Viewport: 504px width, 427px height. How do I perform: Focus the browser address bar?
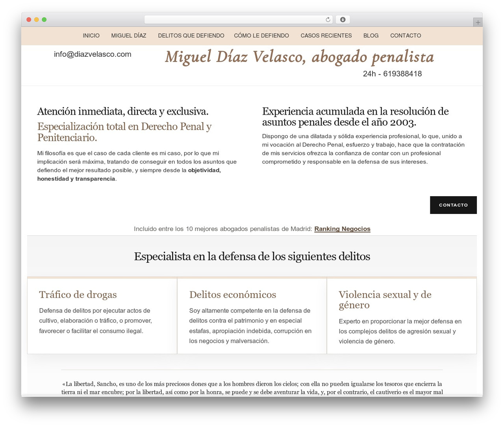pyautogui.click(x=239, y=20)
